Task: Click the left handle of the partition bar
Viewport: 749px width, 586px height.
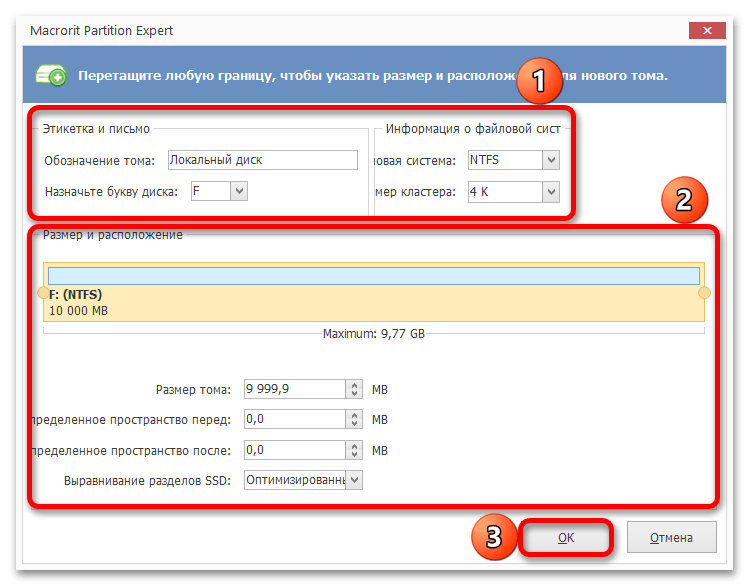Action: click(43, 292)
